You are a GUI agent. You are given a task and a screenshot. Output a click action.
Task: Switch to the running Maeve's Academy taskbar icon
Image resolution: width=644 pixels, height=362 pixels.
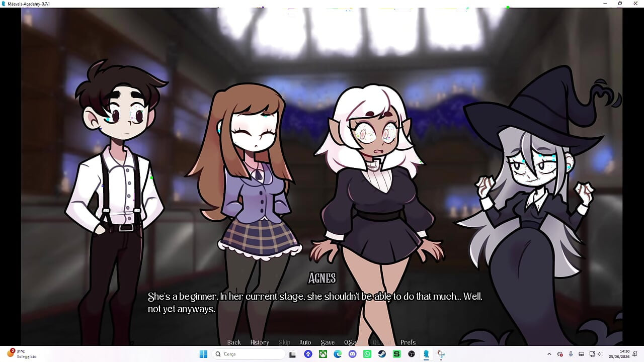(426, 354)
